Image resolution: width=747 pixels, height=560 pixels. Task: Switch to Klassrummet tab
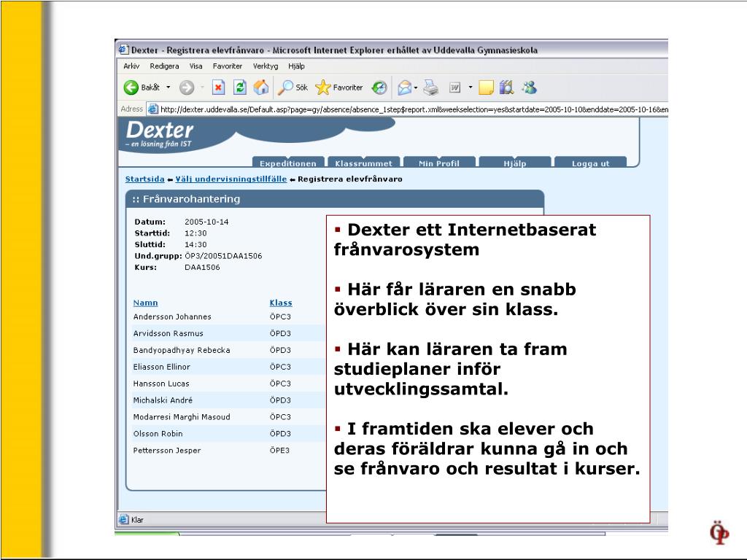(363, 163)
